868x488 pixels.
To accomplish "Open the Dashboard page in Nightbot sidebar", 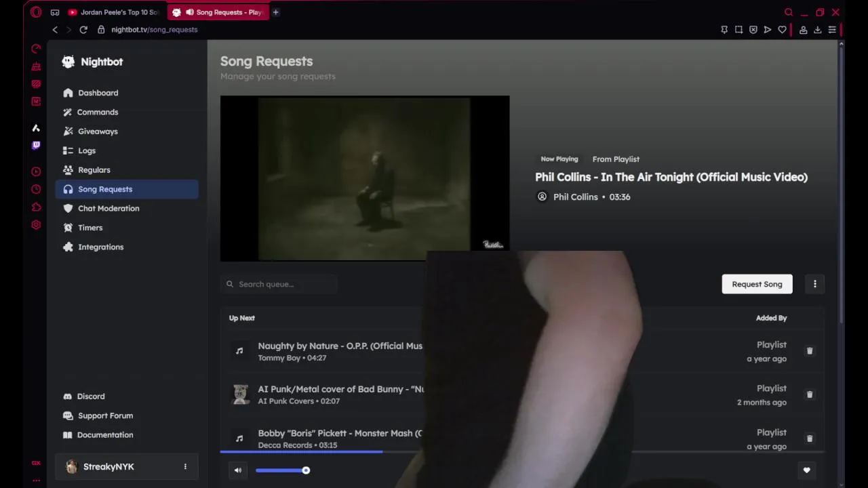I will click(127, 93).
